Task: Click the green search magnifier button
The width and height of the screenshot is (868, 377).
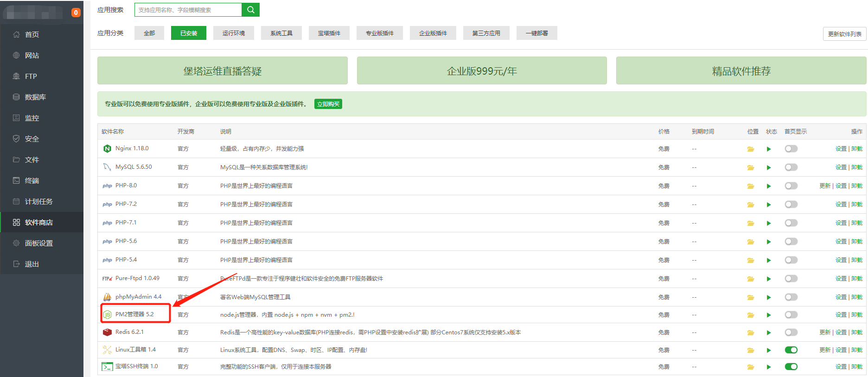Action: coord(250,10)
